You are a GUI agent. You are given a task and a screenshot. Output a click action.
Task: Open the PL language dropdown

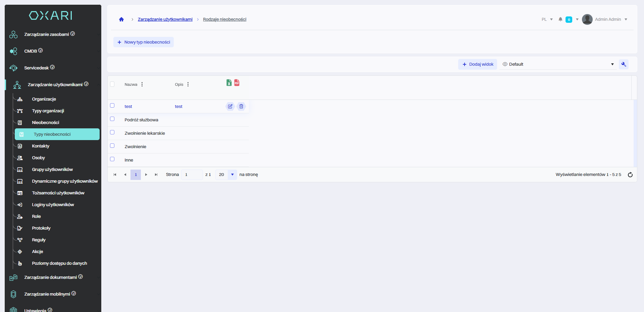tap(547, 19)
